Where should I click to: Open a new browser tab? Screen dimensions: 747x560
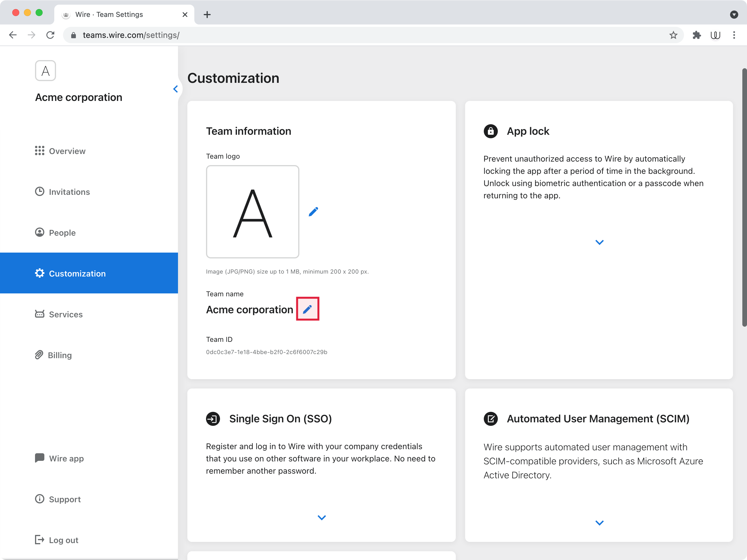pos(207,15)
